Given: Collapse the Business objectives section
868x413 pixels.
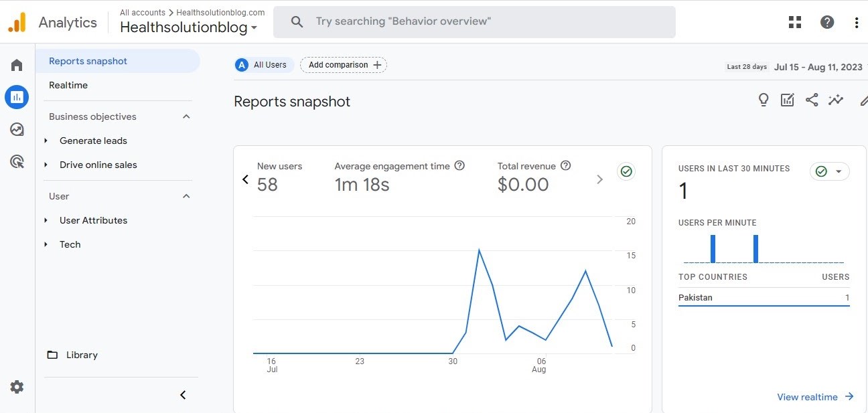Looking at the screenshot, I should [186, 116].
